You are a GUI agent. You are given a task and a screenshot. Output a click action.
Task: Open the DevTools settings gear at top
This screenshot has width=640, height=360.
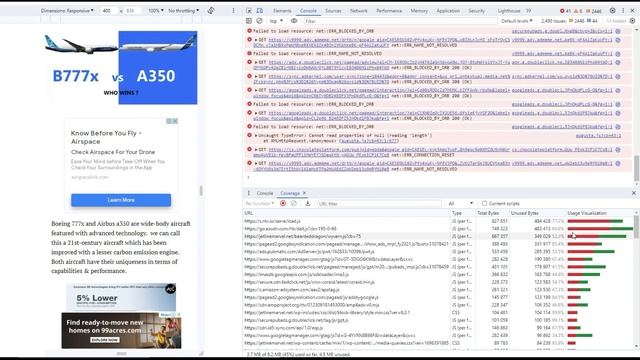pos(613,11)
